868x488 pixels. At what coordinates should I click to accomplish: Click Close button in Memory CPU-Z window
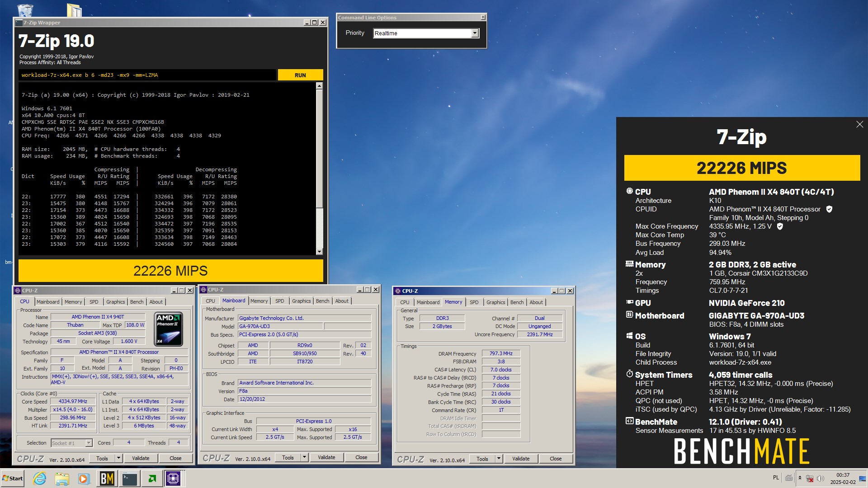(x=556, y=459)
